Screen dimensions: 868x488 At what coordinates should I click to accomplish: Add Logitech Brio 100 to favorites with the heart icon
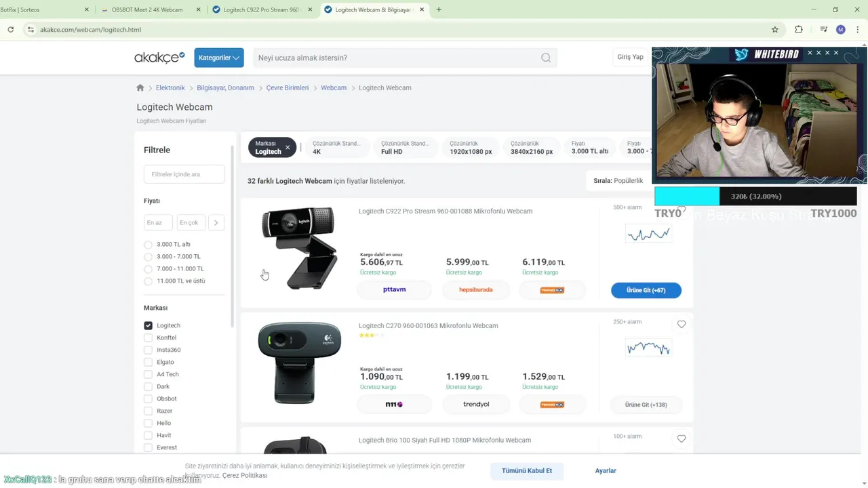point(682,439)
